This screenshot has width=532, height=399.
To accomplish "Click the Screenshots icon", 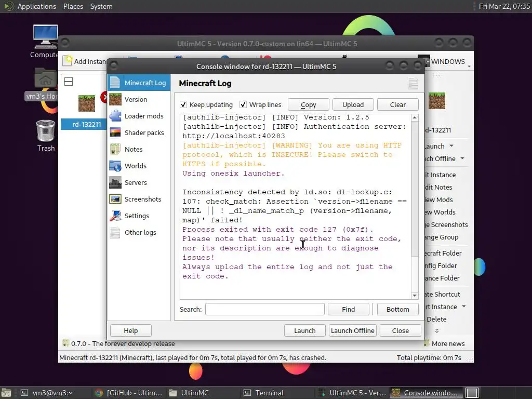I will (x=115, y=199).
